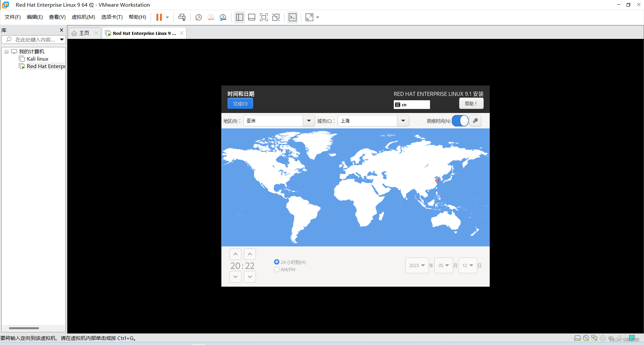
Task: Click the sound card status icon
Action: (611, 338)
